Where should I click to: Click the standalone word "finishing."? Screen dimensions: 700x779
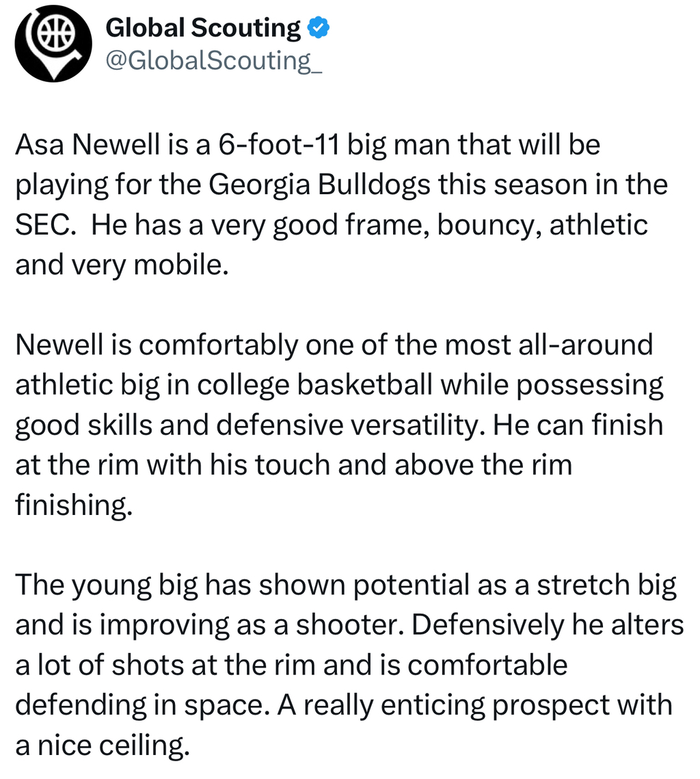click(72, 504)
